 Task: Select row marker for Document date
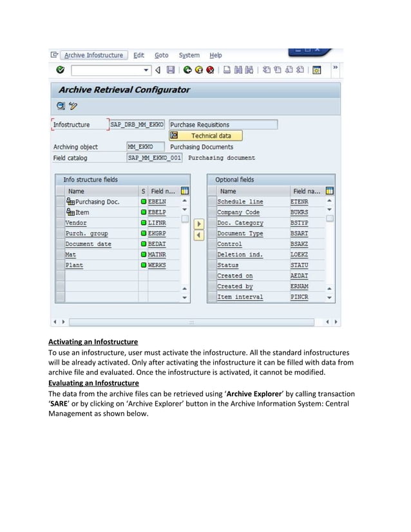[x=61, y=244]
